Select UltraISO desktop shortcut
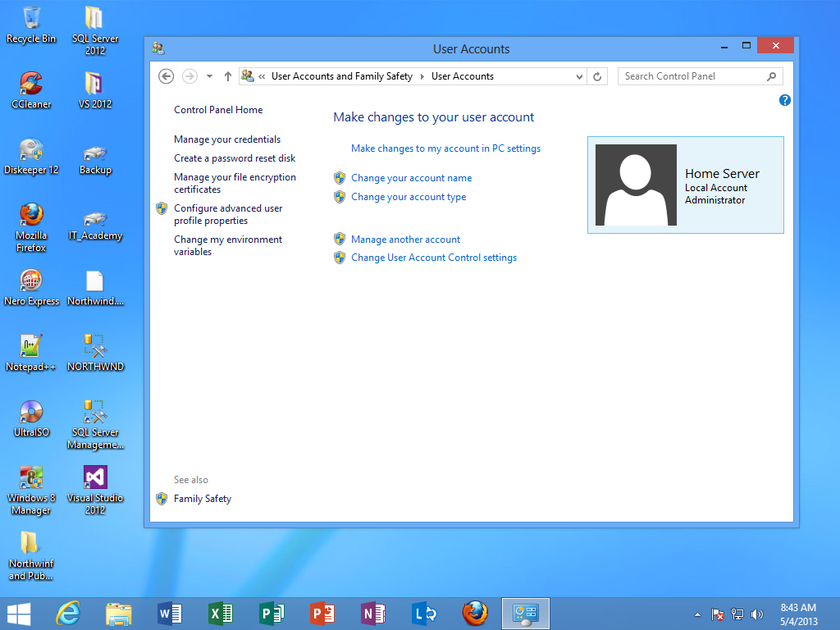 31,419
